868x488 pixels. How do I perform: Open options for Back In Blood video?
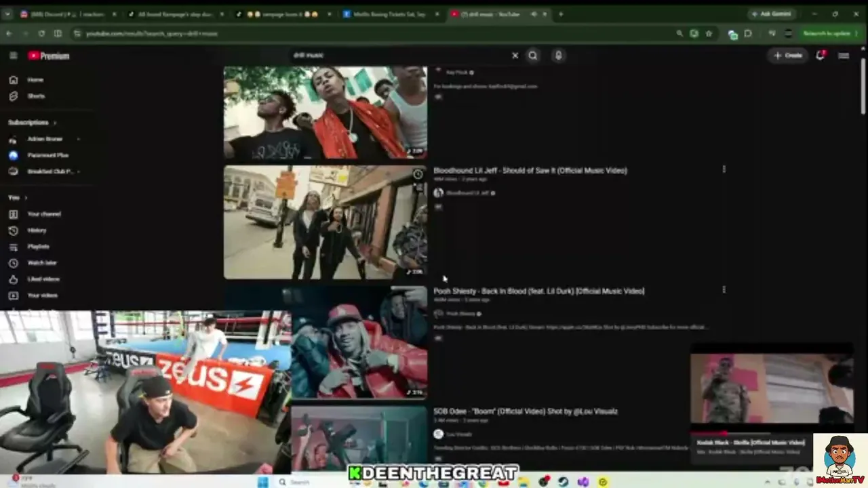724,290
